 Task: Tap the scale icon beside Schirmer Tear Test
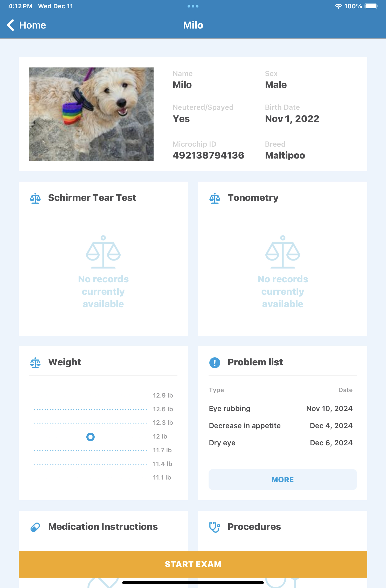point(35,198)
